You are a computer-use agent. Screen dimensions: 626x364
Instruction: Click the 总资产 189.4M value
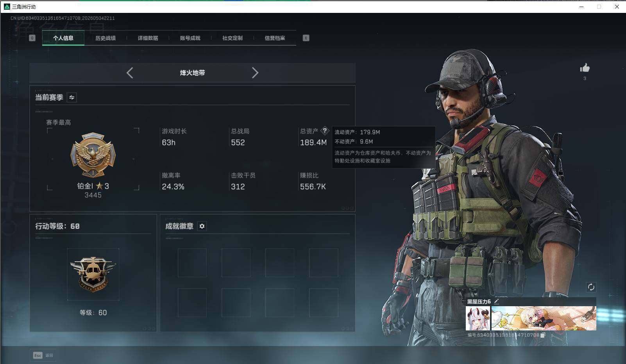tap(313, 143)
